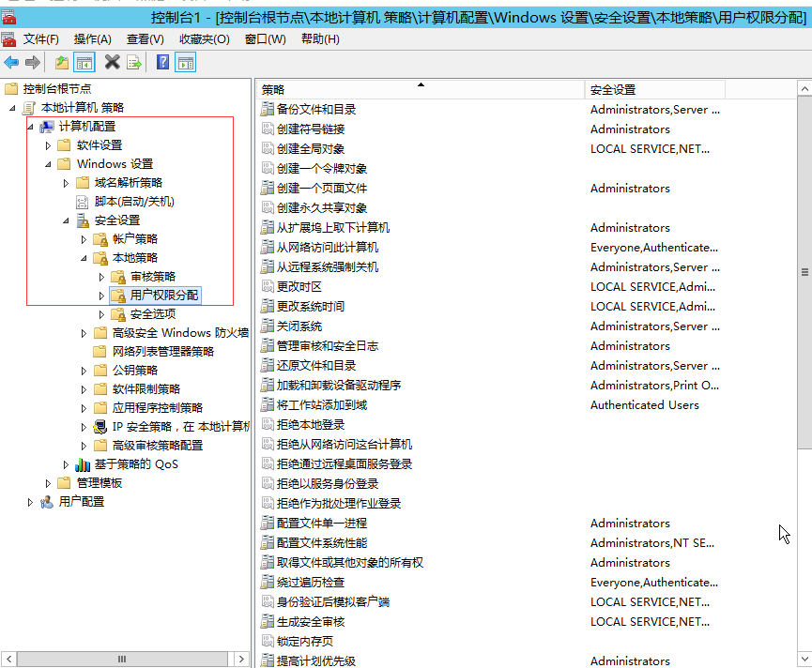
Task: Click Authenticated Users security setting value
Action: 645,405
